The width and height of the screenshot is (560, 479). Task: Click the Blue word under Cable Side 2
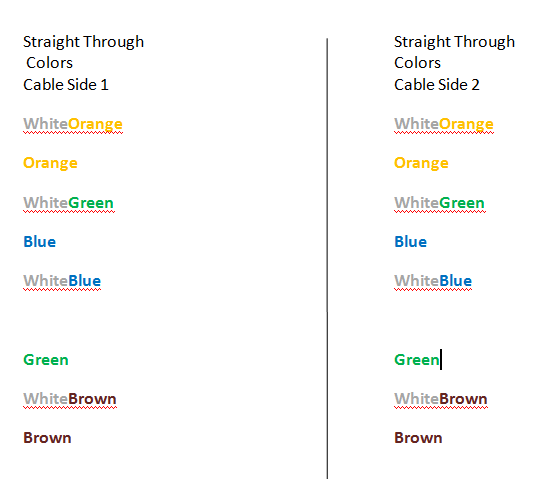[x=411, y=242]
